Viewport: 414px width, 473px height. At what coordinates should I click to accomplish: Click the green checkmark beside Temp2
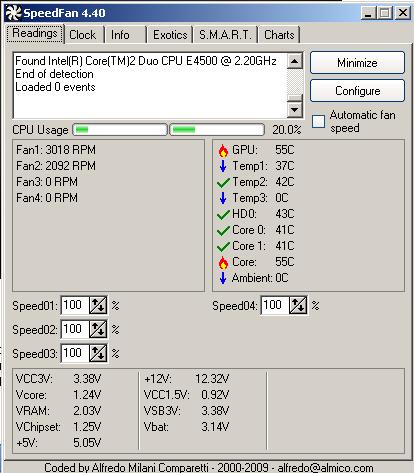pos(223,182)
